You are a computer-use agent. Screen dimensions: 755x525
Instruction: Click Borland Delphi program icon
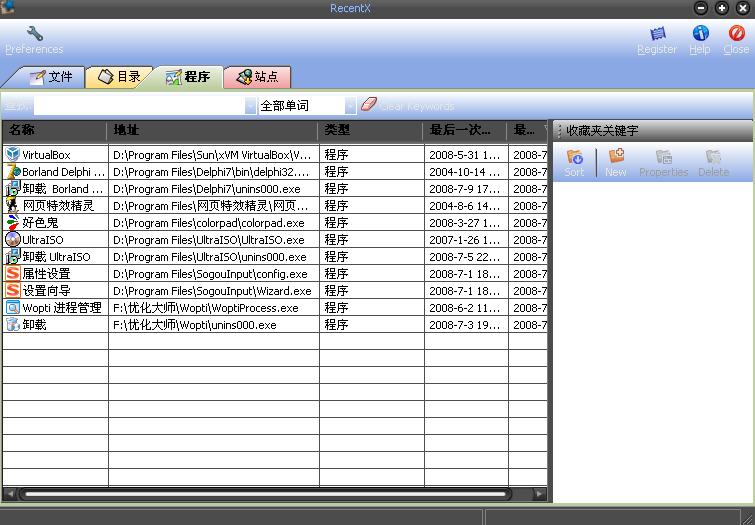click(x=13, y=171)
